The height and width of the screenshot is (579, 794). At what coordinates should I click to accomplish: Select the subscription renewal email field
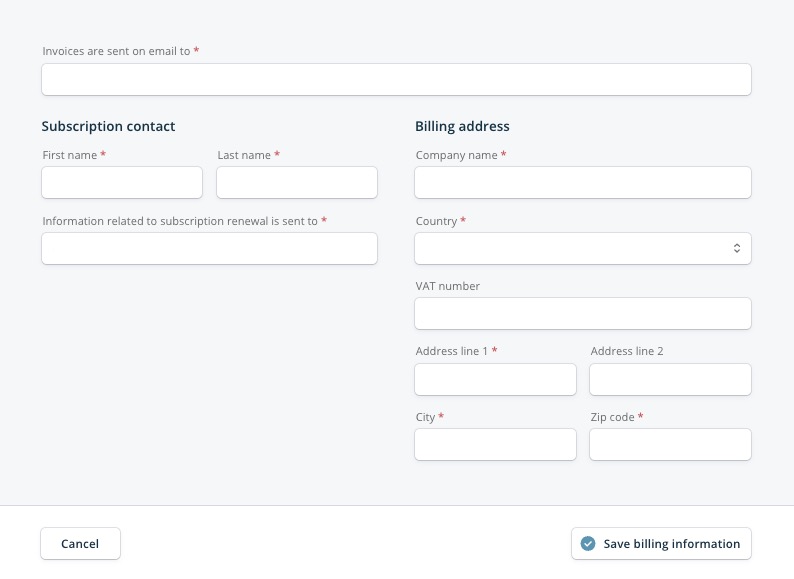point(210,248)
